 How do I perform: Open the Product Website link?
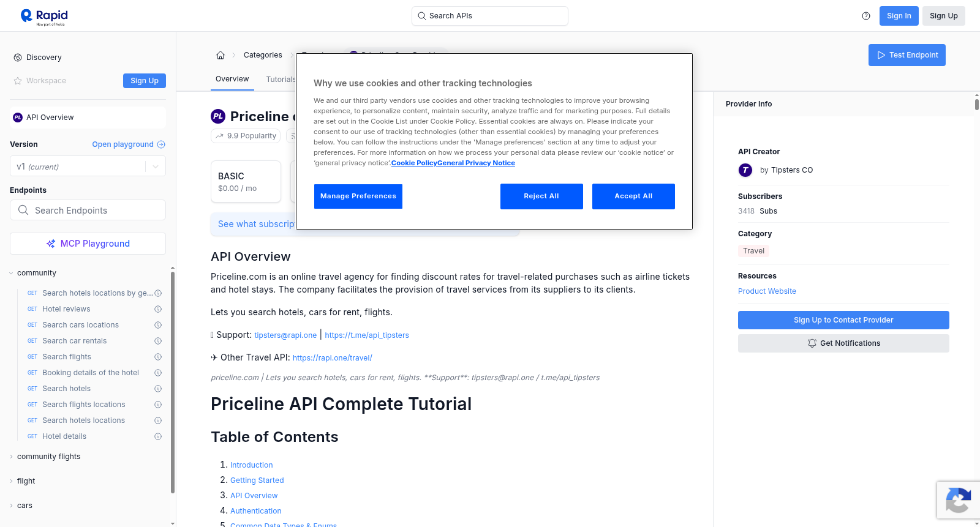pos(767,291)
